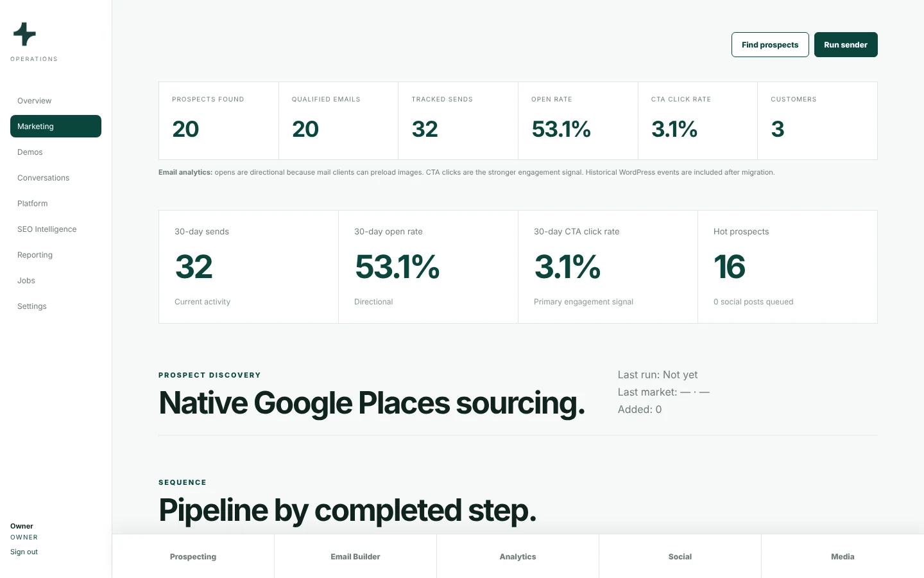Go to Demos section

point(56,152)
